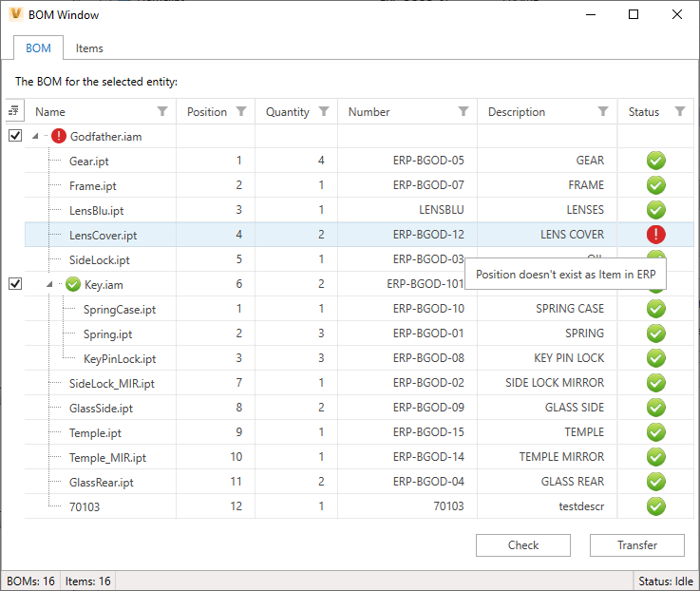
Task: Click the red error icon next to Godfather.iam
Action: click(x=59, y=136)
